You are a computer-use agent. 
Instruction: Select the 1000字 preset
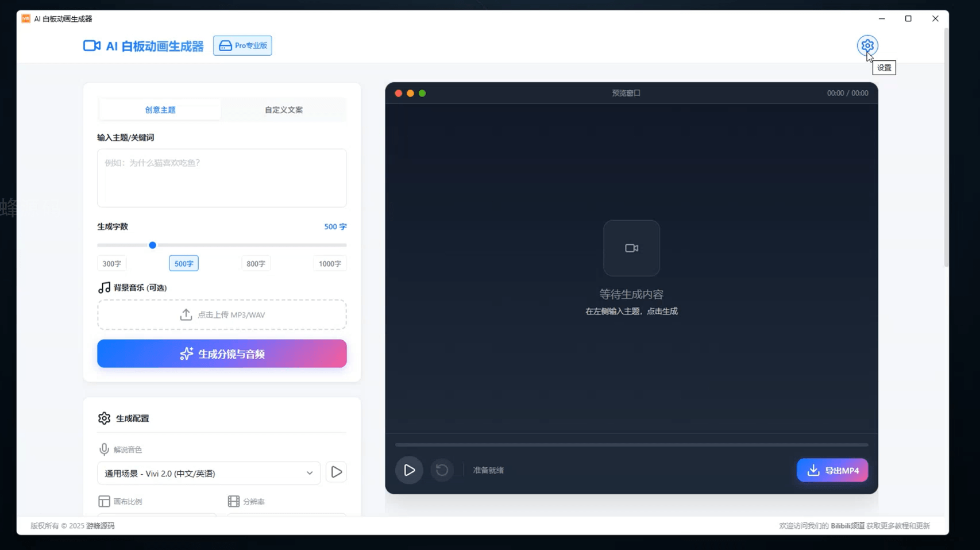[330, 263]
